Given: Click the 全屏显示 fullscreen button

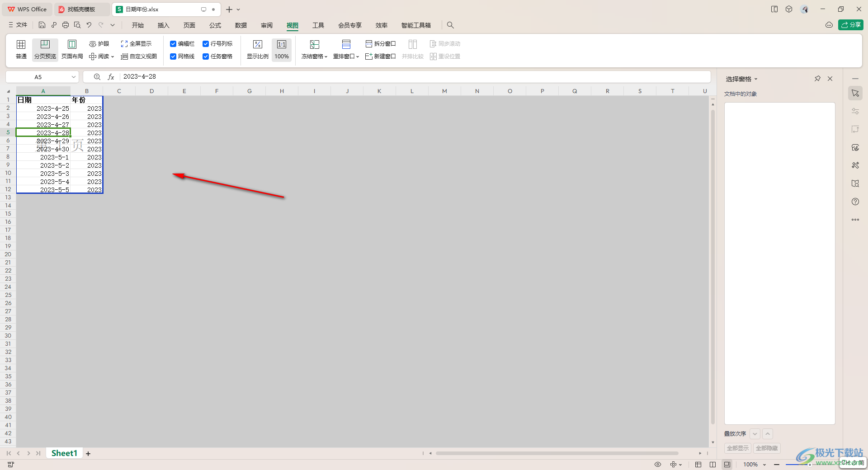Looking at the screenshot, I should [x=136, y=44].
